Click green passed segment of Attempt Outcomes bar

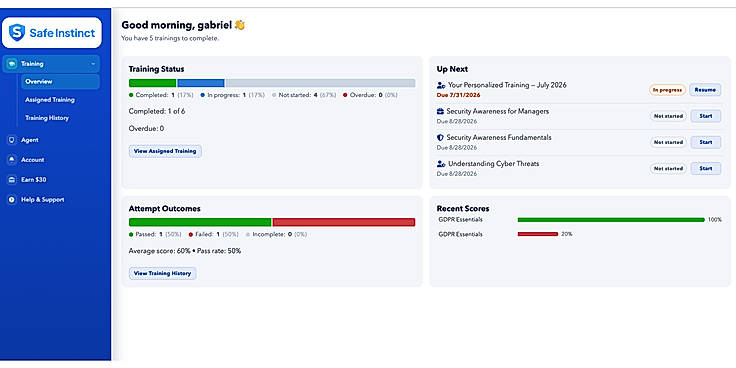coord(200,222)
